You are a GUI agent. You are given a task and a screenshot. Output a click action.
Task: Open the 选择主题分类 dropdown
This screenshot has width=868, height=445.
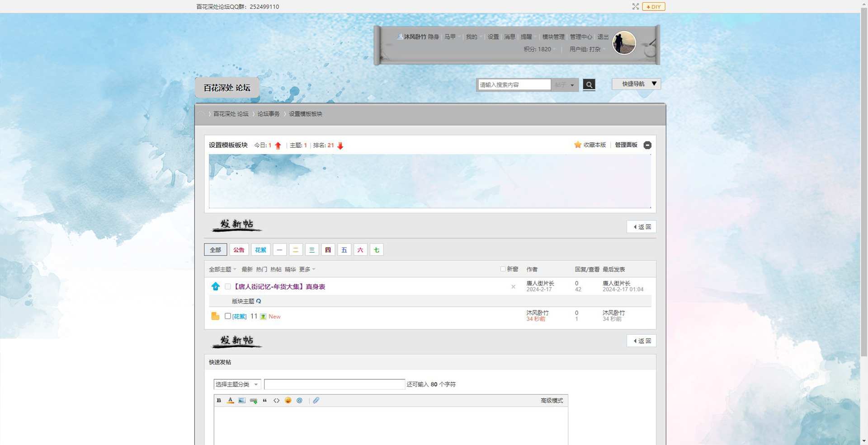pos(237,384)
